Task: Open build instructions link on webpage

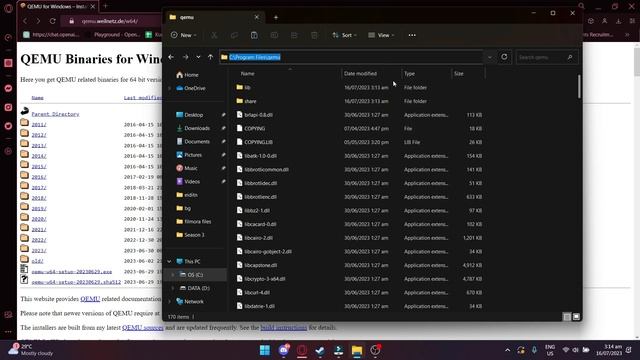Action: click(x=284, y=328)
